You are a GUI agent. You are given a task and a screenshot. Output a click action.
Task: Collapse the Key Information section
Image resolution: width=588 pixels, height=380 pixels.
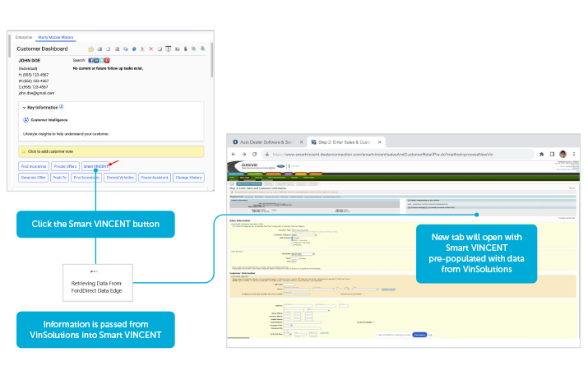click(x=24, y=108)
